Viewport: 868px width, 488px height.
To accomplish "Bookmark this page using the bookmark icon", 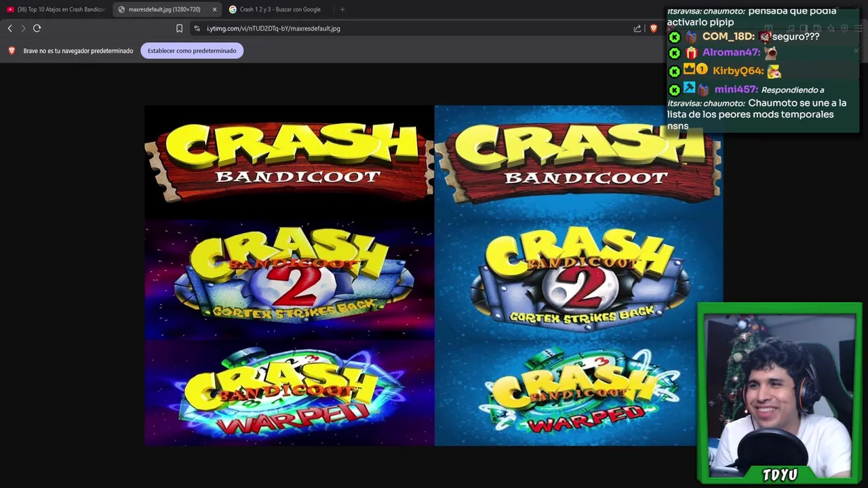I will (x=179, y=28).
